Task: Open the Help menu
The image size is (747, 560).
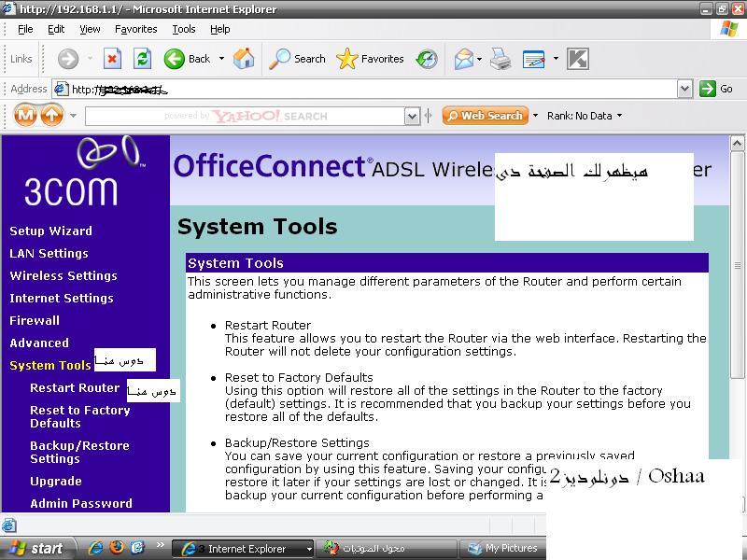Action: pos(220,30)
